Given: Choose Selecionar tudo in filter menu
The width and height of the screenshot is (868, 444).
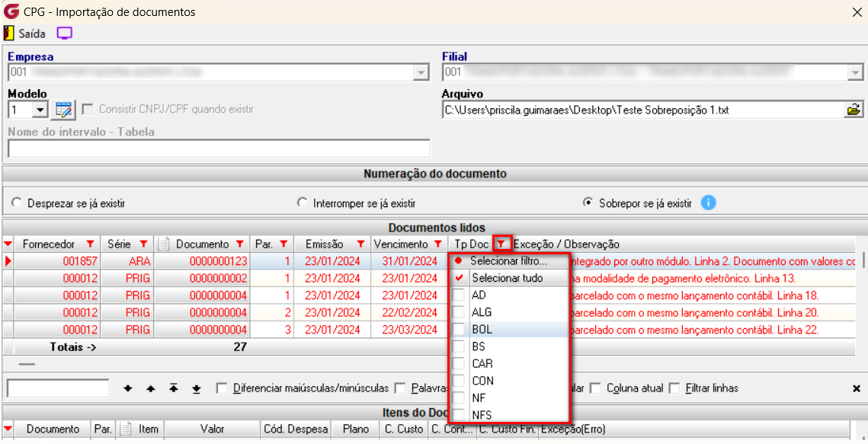Looking at the screenshot, I should pos(508,277).
